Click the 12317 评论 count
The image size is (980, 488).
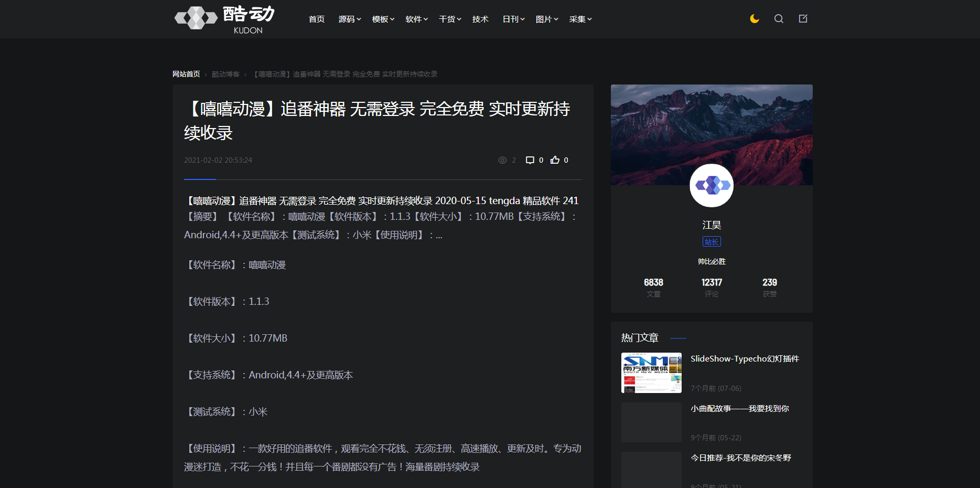pyautogui.click(x=712, y=288)
